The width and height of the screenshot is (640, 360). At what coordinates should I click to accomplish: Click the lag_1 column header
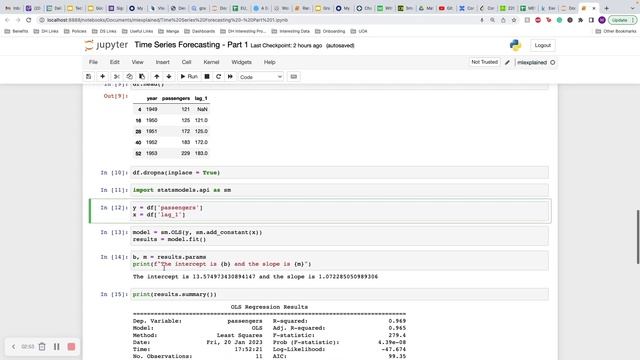point(201,98)
